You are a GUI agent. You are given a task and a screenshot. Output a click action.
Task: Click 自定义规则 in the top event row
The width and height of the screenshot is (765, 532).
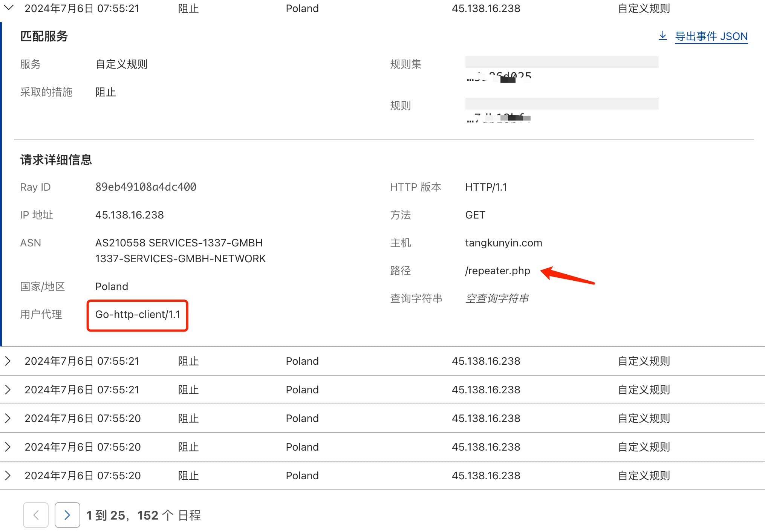[x=644, y=8]
